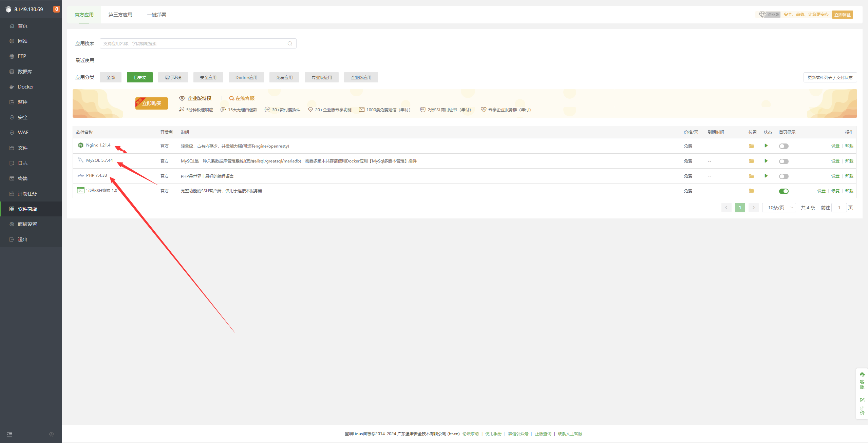868x443 pixels.
Task: Select the Docker应用 category filter
Action: 246,77
